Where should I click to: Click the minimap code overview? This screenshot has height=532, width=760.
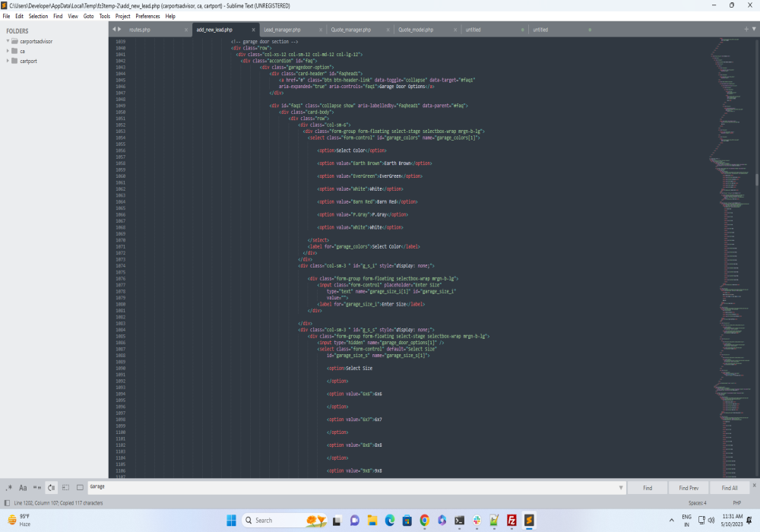point(732,257)
